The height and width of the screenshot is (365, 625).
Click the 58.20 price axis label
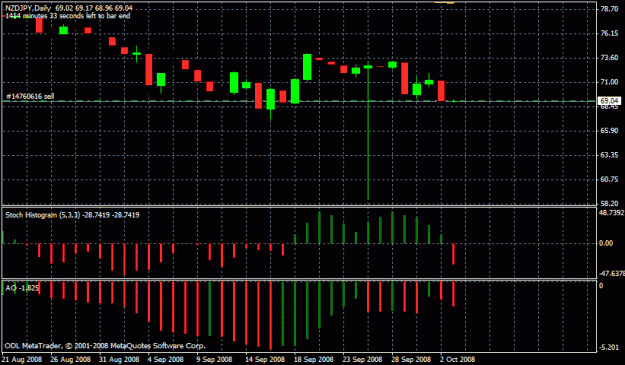[609, 204]
